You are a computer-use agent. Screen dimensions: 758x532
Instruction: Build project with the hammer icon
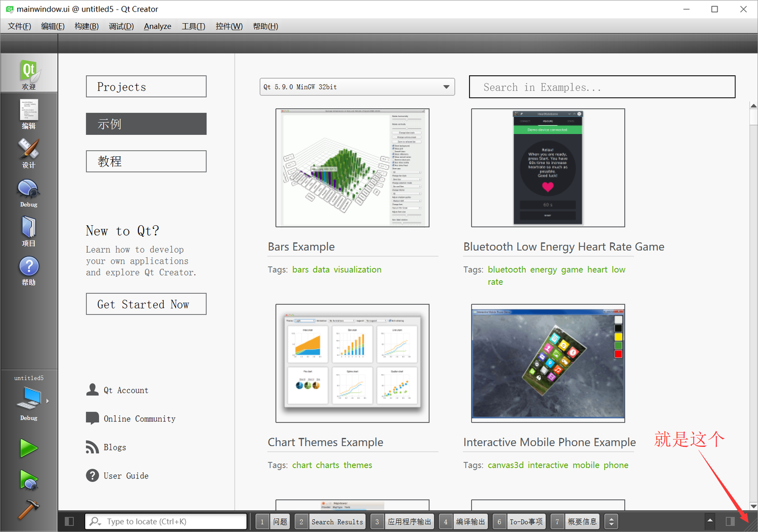[x=28, y=509]
